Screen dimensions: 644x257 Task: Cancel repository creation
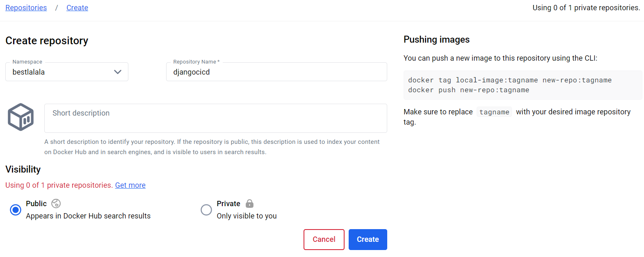324,239
